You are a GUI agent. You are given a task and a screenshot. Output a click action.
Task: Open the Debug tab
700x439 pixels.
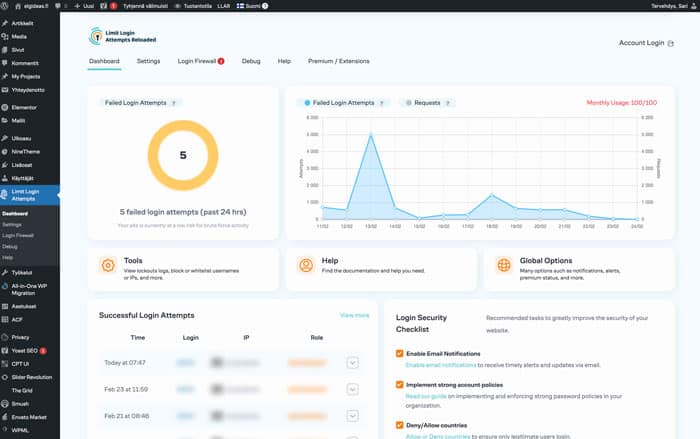click(x=251, y=61)
